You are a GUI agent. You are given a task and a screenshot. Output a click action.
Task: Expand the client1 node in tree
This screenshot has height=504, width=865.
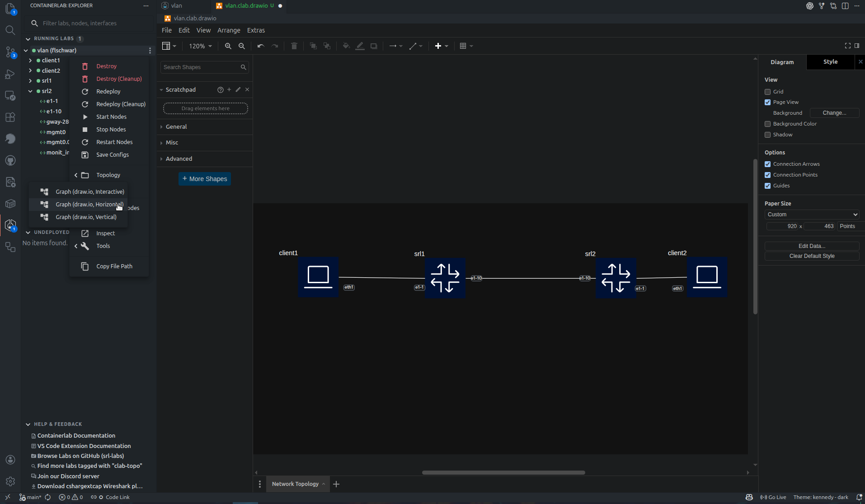[30, 61]
